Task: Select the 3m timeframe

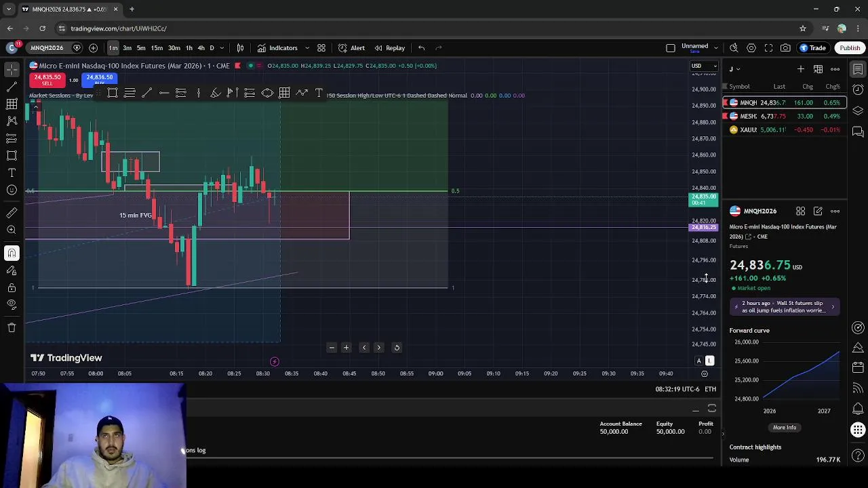Action: click(x=127, y=48)
